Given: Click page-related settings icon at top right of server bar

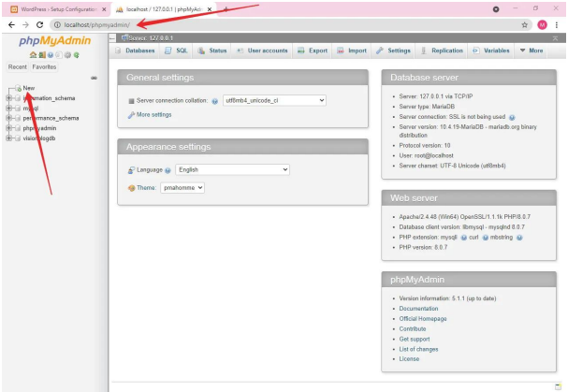Looking at the screenshot, I should (555, 38).
